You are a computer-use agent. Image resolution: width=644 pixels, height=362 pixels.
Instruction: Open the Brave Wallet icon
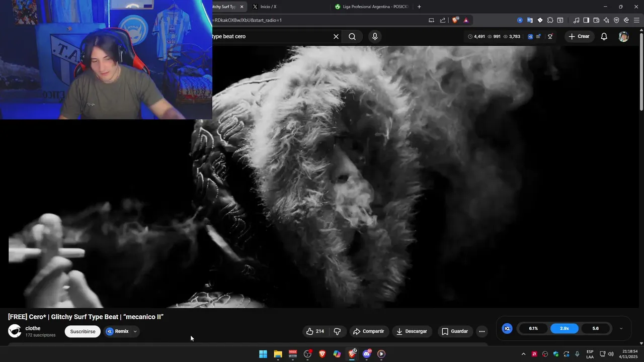click(596, 20)
